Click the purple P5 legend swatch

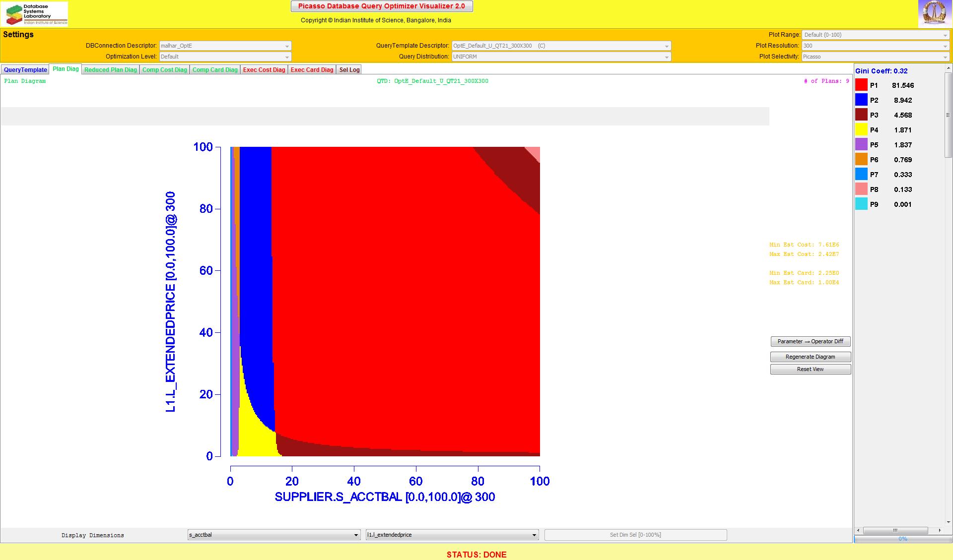(861, 145)
